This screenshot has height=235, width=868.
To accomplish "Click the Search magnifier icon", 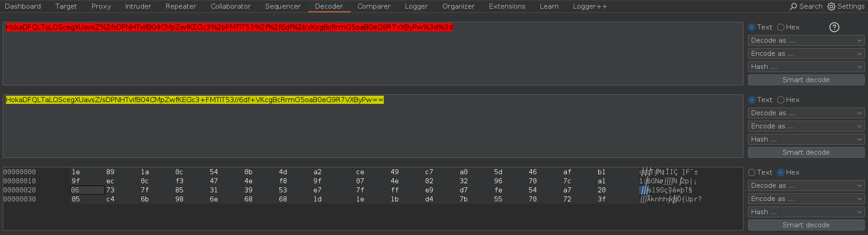I will point(793,6).
